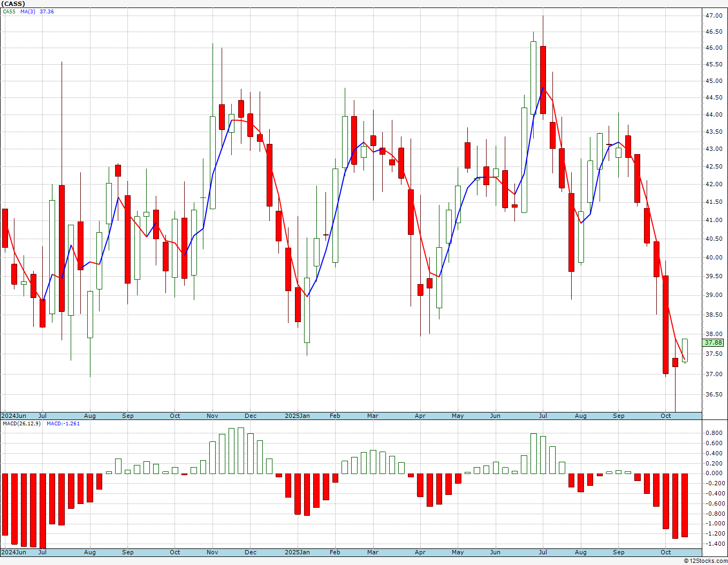Select 2025Jan on the price chart date axis
This screenshot has height=565, width=728.
tap(297, 416)
